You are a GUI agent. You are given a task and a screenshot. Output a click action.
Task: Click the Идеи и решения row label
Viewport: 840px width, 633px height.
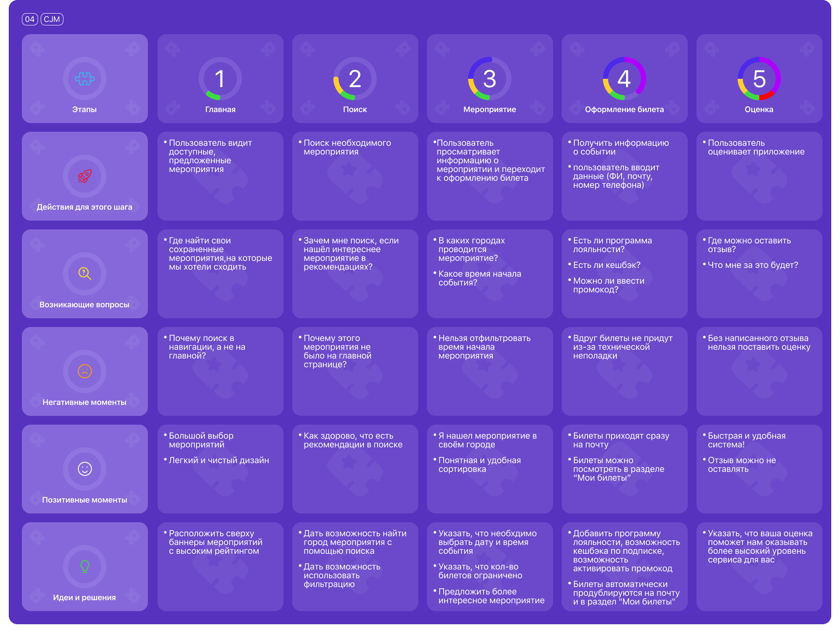pyautogui.click(x=84, y=598)
